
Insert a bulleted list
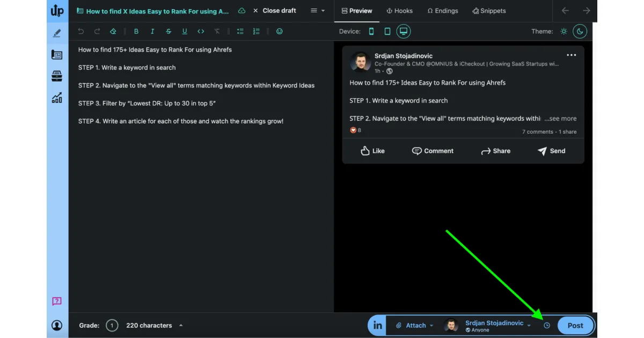tap(240, 32)
